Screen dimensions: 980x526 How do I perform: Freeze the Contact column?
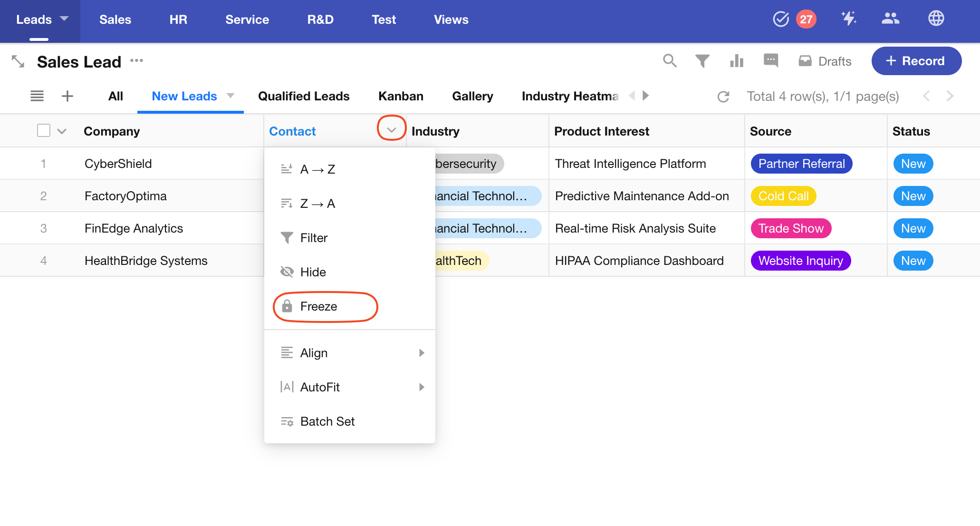click(x=318, y=306)
